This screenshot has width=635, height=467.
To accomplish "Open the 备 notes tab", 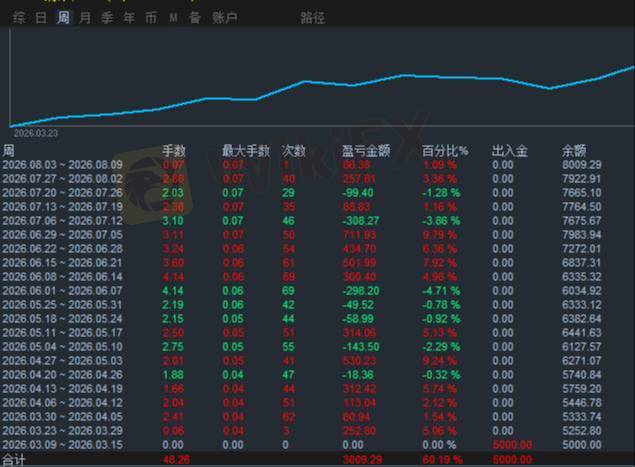I will [195, 18].
